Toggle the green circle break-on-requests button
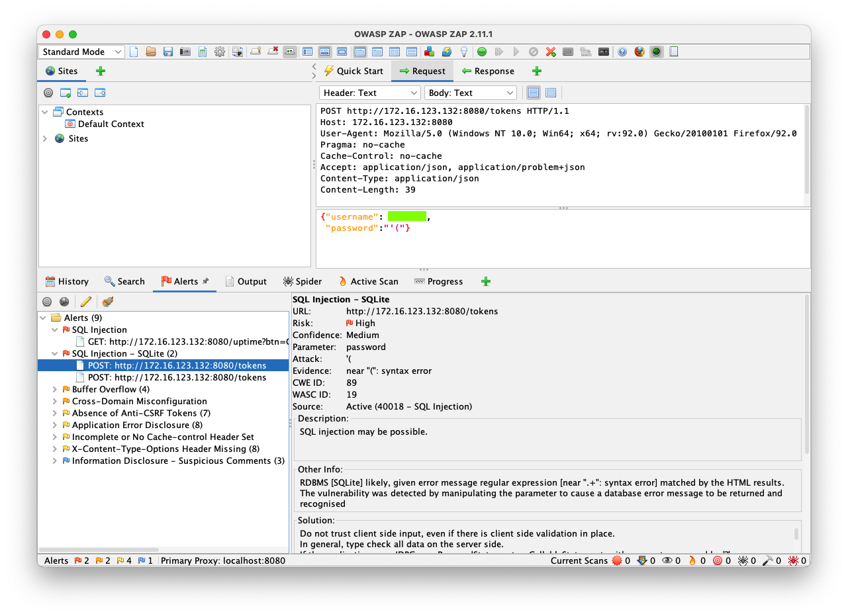Image resolution: width=848 pixels, height=616 pixels. [x=482, y=52]
